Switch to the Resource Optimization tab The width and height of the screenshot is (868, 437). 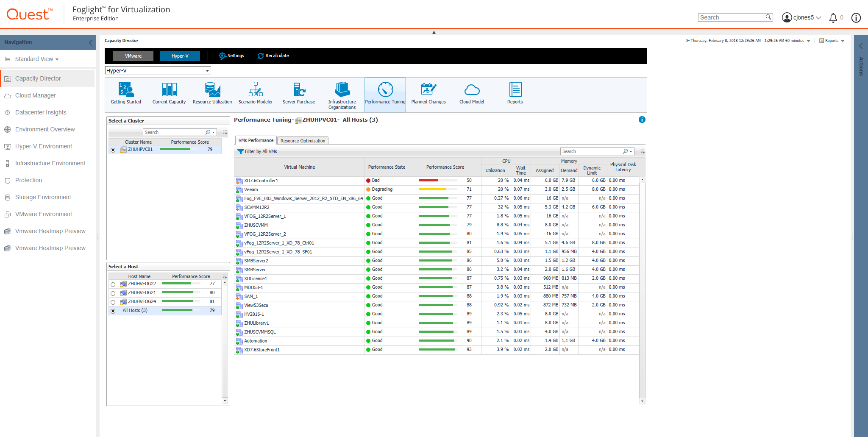click(x=303, y=141)
